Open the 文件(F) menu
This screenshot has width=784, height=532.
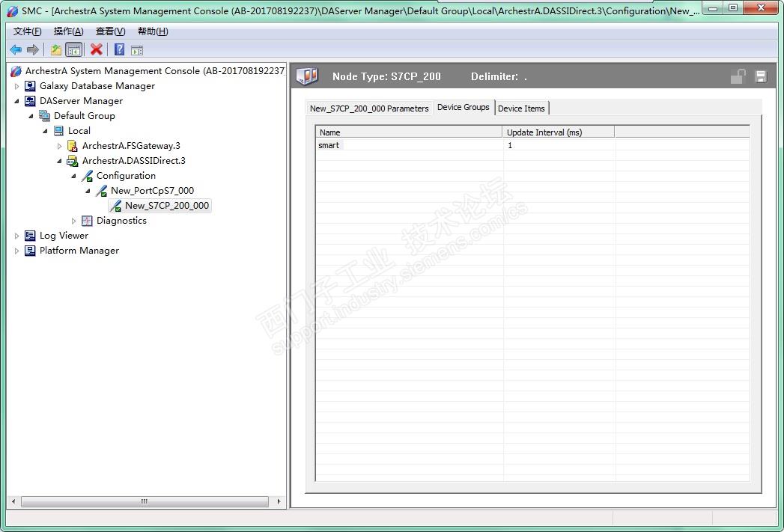[x=28, y=31]
